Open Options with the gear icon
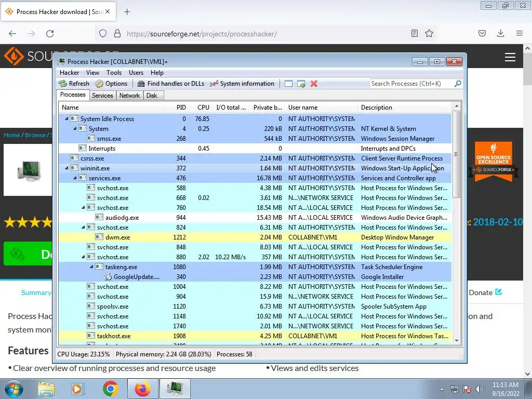Image resolution: width=532 pixels, height=399 pixels. coord(99,84)
